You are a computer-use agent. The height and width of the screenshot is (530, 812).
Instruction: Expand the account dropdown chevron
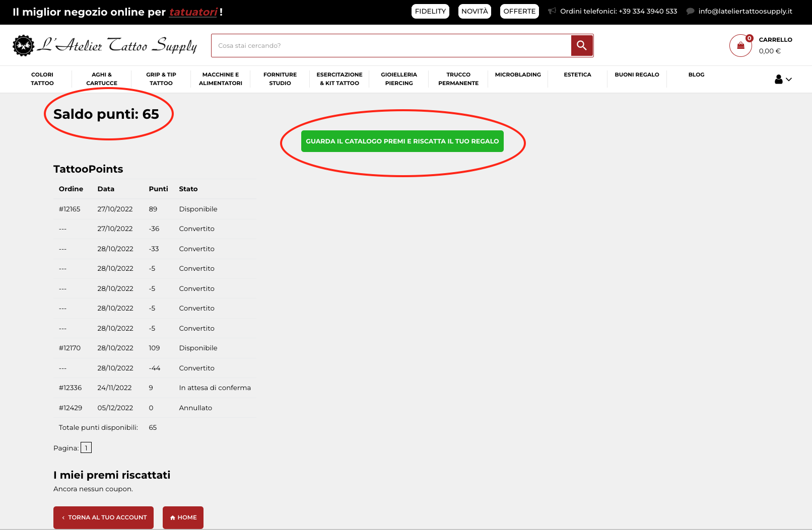[789, 80]
